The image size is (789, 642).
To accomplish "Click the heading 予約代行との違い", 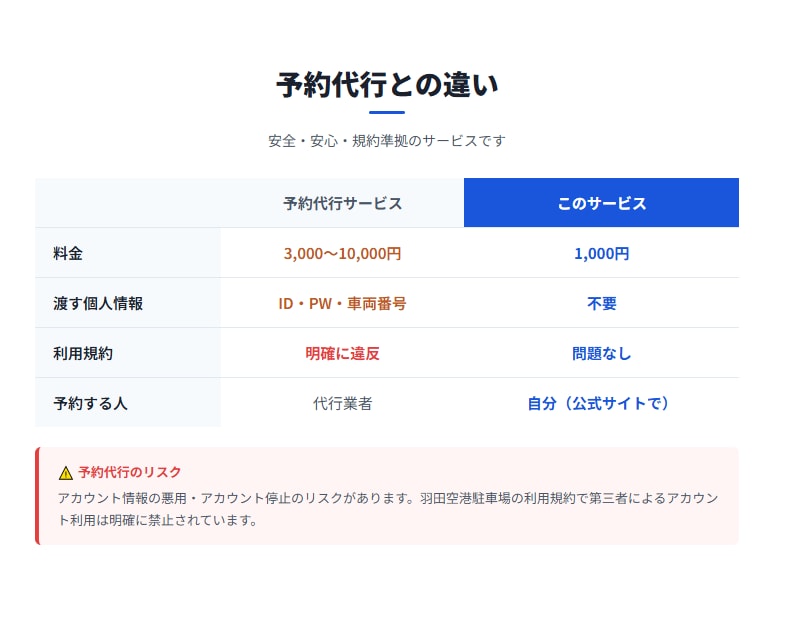I will pos(386,85).
